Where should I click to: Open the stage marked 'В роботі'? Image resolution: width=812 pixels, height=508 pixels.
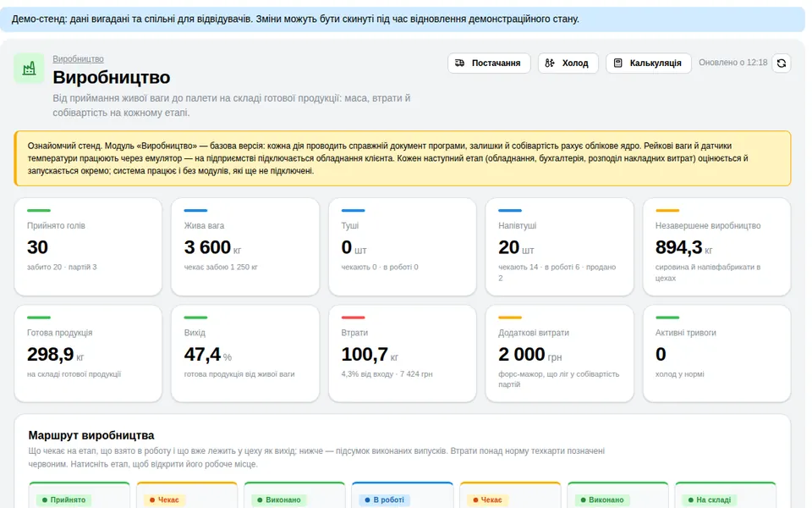pos(403,495)
